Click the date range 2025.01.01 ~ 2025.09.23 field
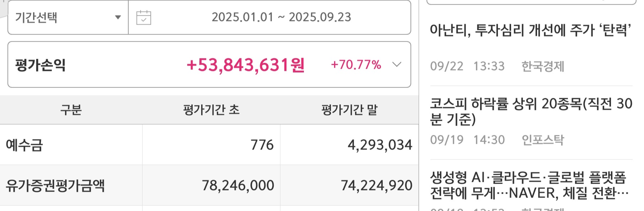 [281, 17]
